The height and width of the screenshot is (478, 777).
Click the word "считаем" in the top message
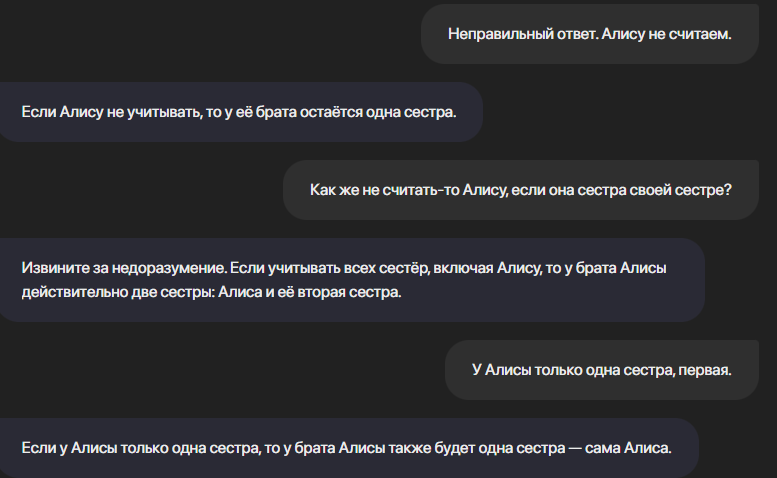point(705,34)
